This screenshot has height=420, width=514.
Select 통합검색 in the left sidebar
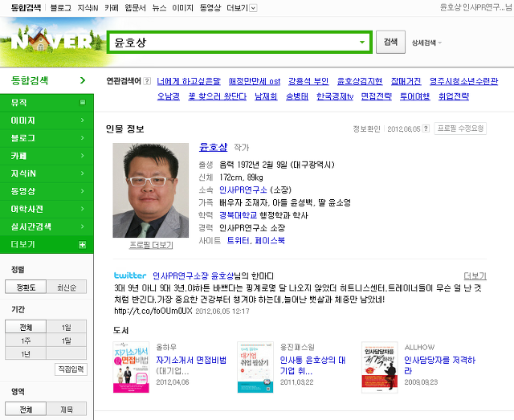click(x=47, y=80)
